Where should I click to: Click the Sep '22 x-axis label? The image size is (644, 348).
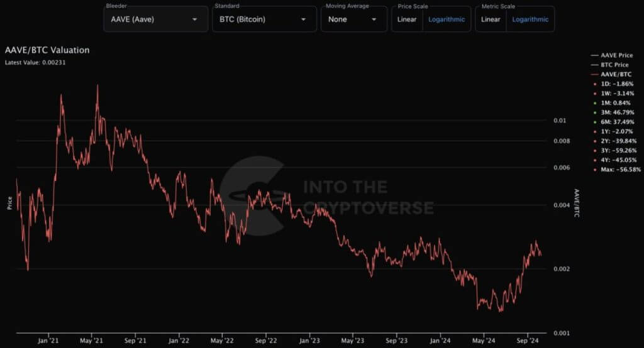[266, 340]
